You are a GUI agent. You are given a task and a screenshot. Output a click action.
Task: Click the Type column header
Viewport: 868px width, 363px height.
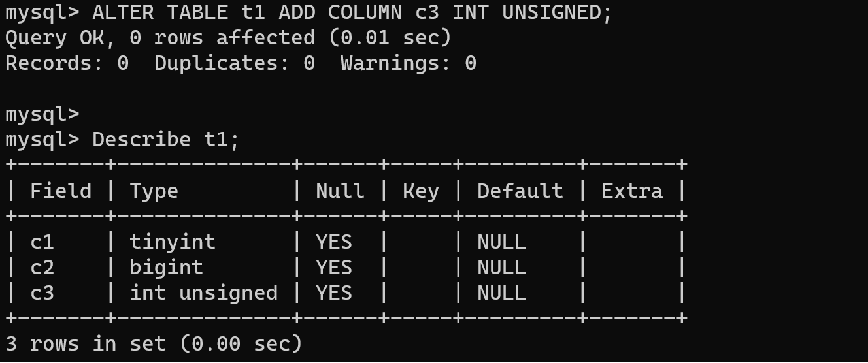(154, 191)
